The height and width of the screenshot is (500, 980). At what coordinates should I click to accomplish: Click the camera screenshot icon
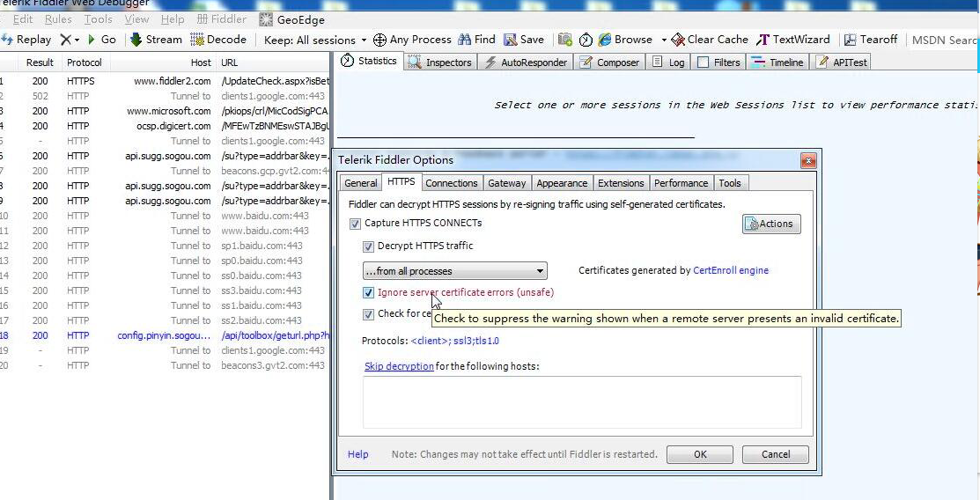coord(565,40)
